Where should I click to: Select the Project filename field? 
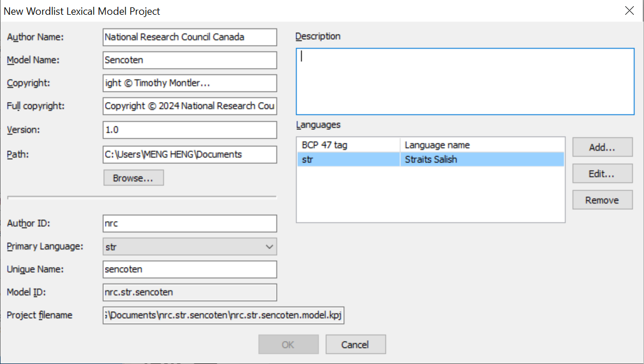pyautogui.click(x=224, y=315)
